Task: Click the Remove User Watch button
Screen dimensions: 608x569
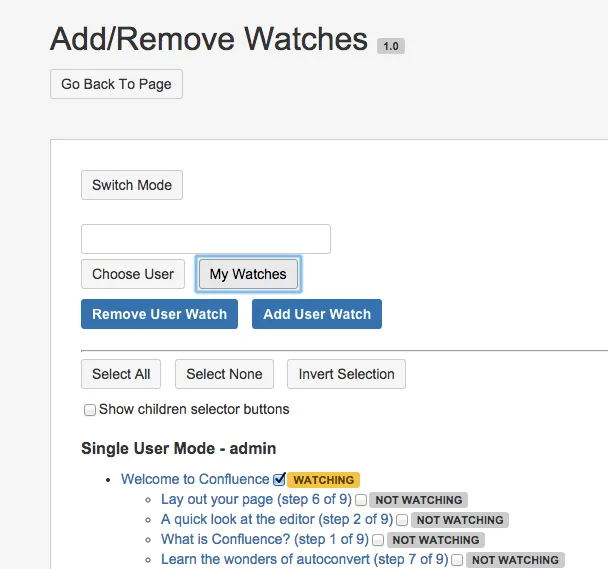Action: point(159,314)
